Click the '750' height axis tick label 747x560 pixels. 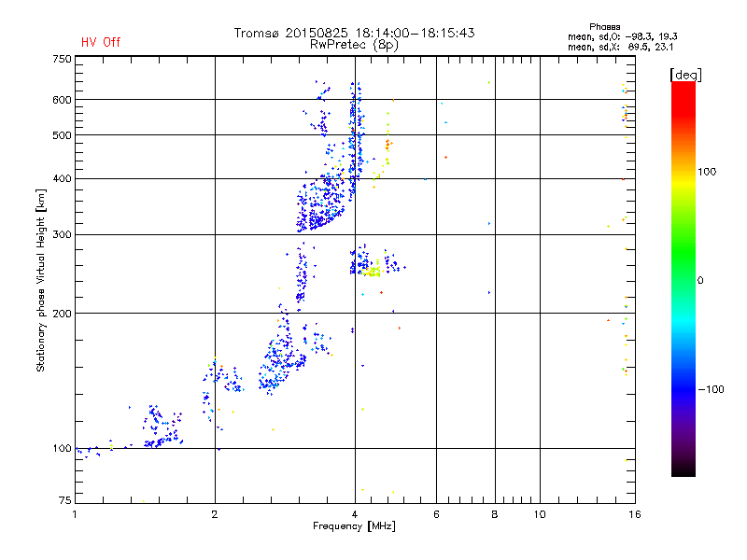click(x=62, y=59)
